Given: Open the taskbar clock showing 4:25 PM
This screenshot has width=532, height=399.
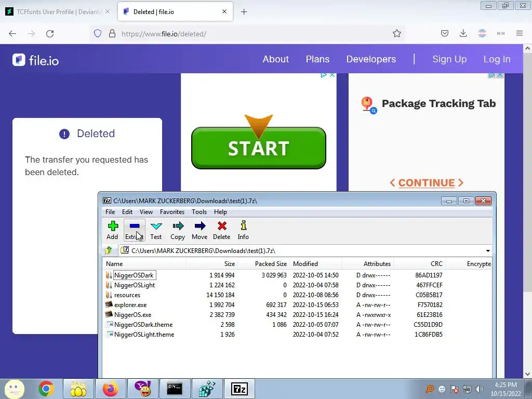Looking at the screenshot, I should 506,389.
